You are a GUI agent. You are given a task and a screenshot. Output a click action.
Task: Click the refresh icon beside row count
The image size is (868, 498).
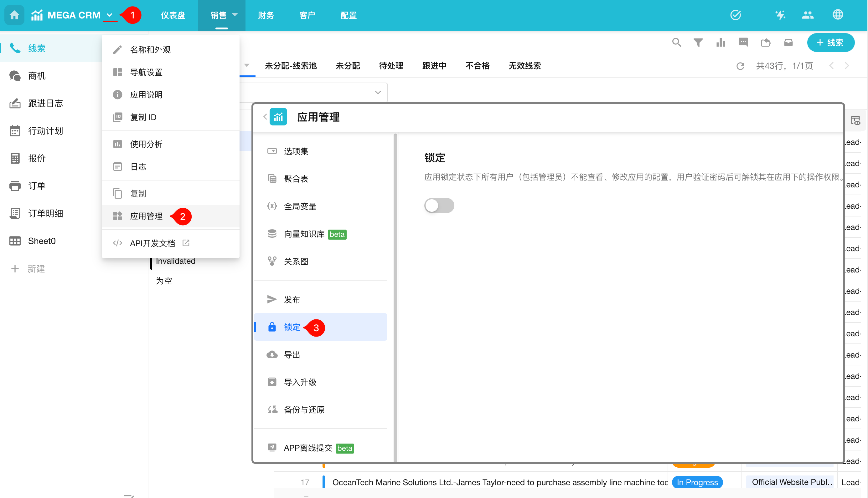[740, 66]
